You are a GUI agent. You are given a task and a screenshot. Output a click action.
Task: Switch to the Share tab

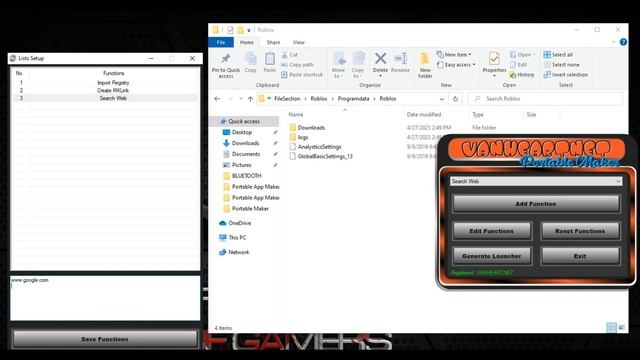(x=273, y=42)
